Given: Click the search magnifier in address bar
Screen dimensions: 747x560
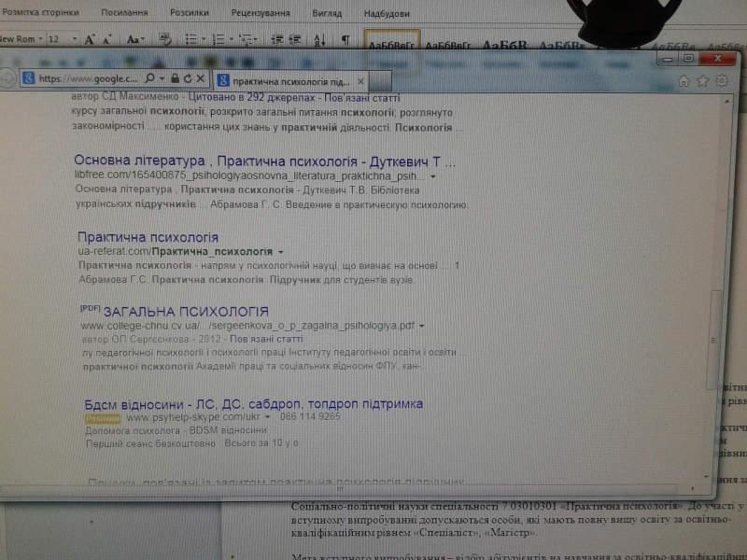Looking at the screenshot, I should tap(151, 78).
